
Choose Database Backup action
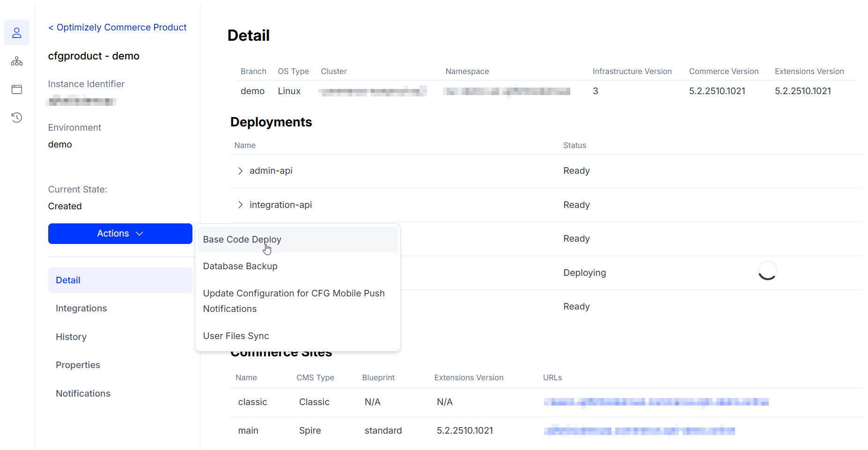[240, 266]
